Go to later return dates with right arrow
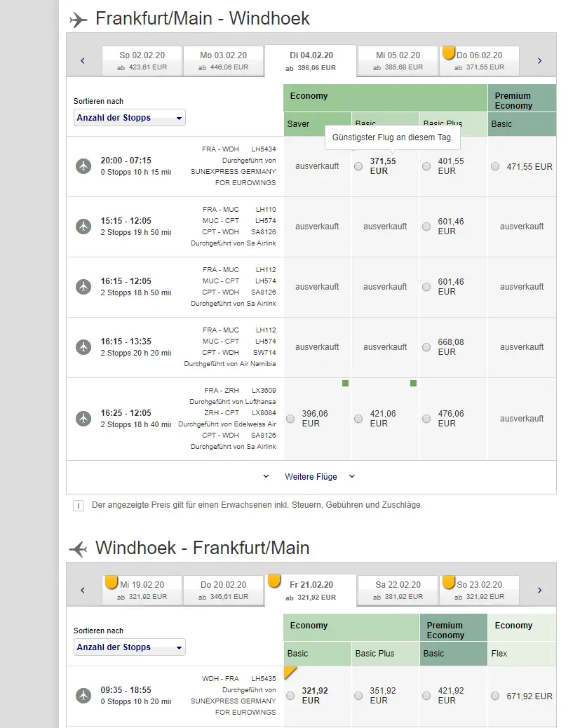 (539, 590)
